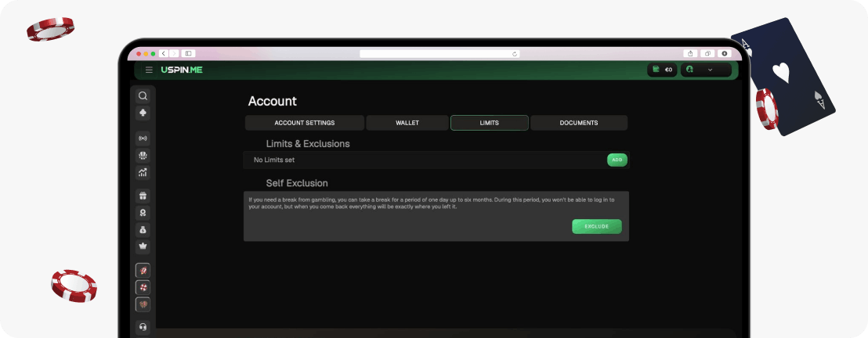The image size is (868, 338).
Task: Click the 'Limits & Exclusions' heading
Action: click(x=308, y=144)
